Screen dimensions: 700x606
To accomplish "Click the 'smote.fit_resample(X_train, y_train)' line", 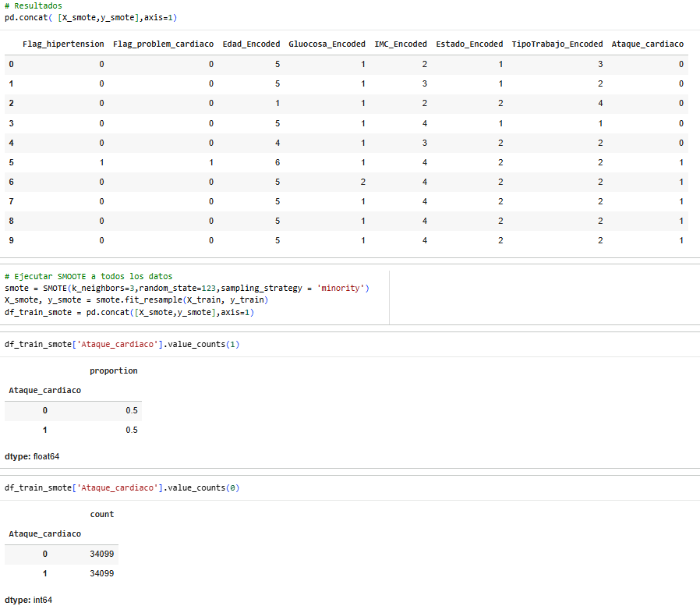I will pos(136,299).
